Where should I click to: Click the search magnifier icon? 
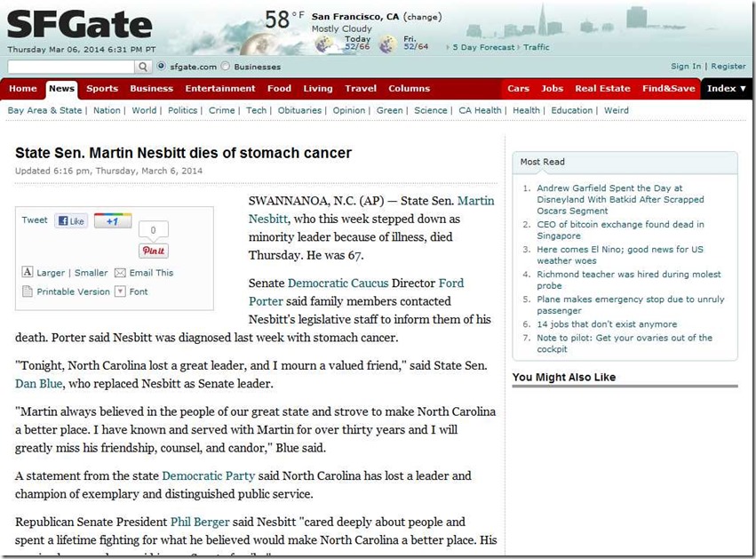143,67
